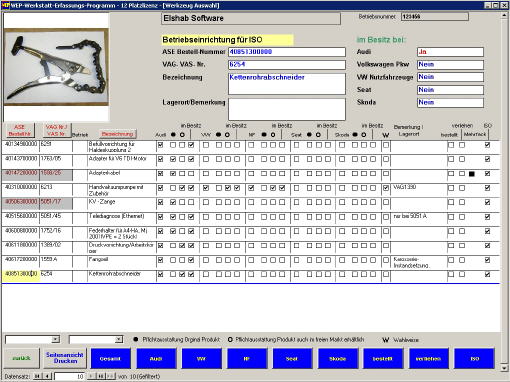Click the Kettenrohrabschneider tool photo
Image resolution: width=510 pixels, height=382 pixels.
[56, 67]
